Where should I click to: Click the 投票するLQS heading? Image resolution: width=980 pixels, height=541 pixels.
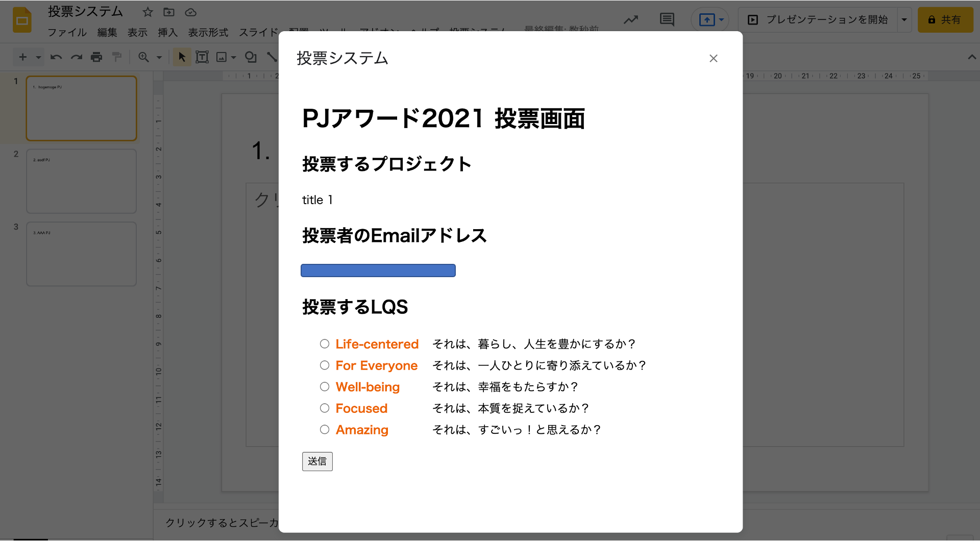pyautogui.click(x=355, y=307)
